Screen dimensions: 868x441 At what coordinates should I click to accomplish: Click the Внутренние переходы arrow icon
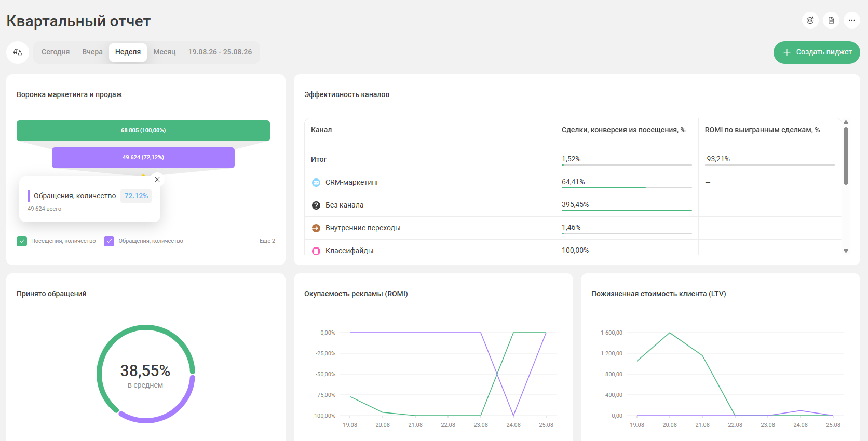click(316, 228)
